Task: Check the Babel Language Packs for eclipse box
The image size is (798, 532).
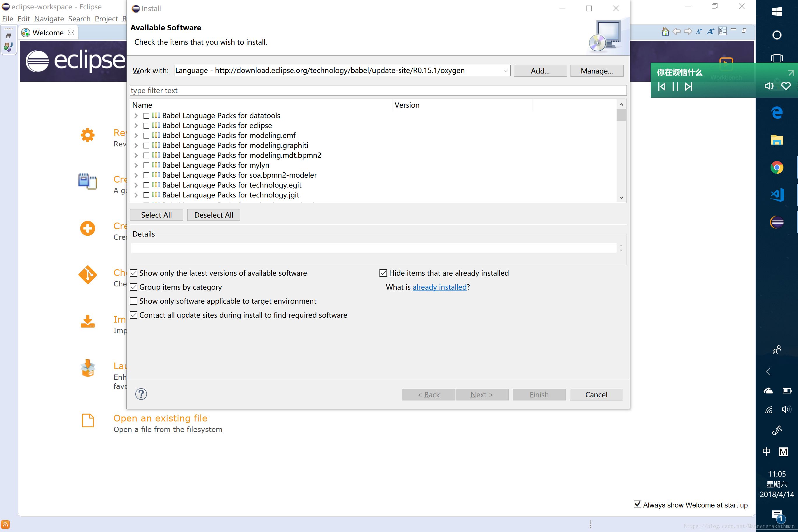Action: pos(146,125)
